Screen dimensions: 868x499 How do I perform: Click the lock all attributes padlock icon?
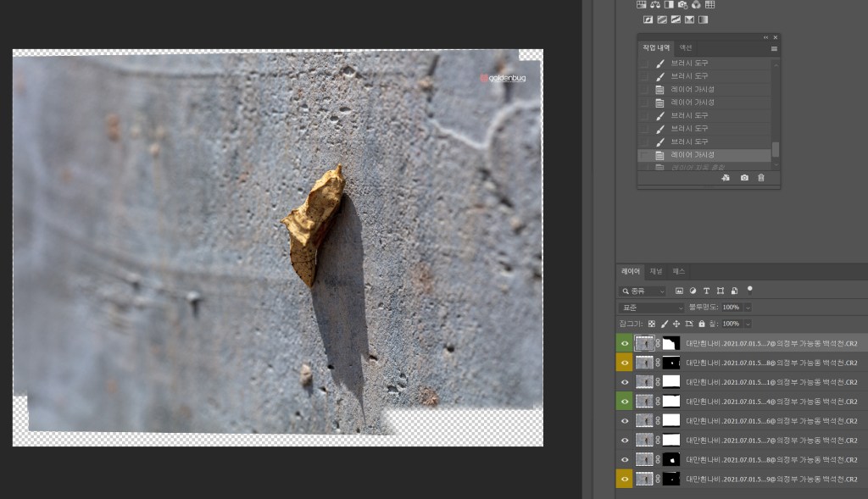(701, 324)
